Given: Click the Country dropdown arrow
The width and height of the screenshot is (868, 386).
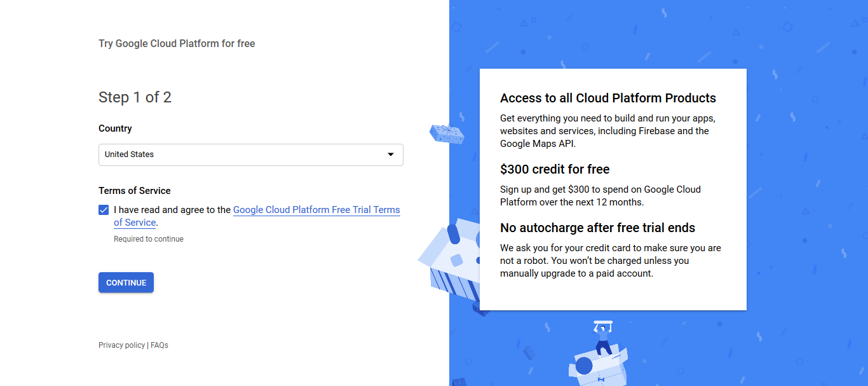Looking at the screenshot, I should (391, 155).
